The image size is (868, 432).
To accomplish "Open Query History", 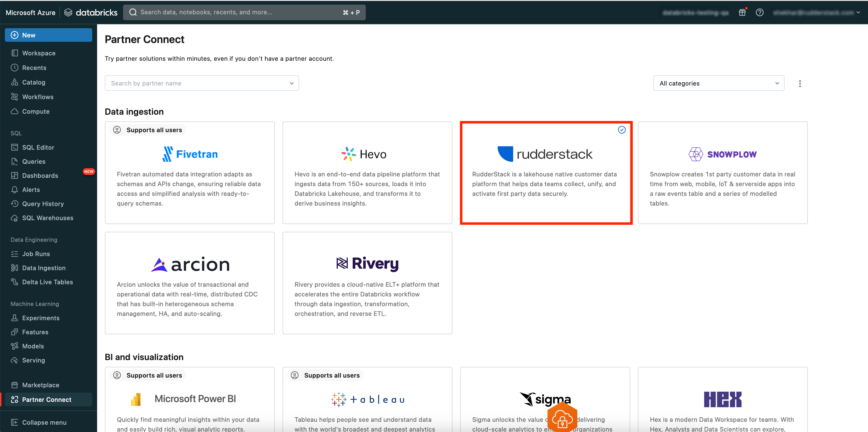I will pos(43,204).
